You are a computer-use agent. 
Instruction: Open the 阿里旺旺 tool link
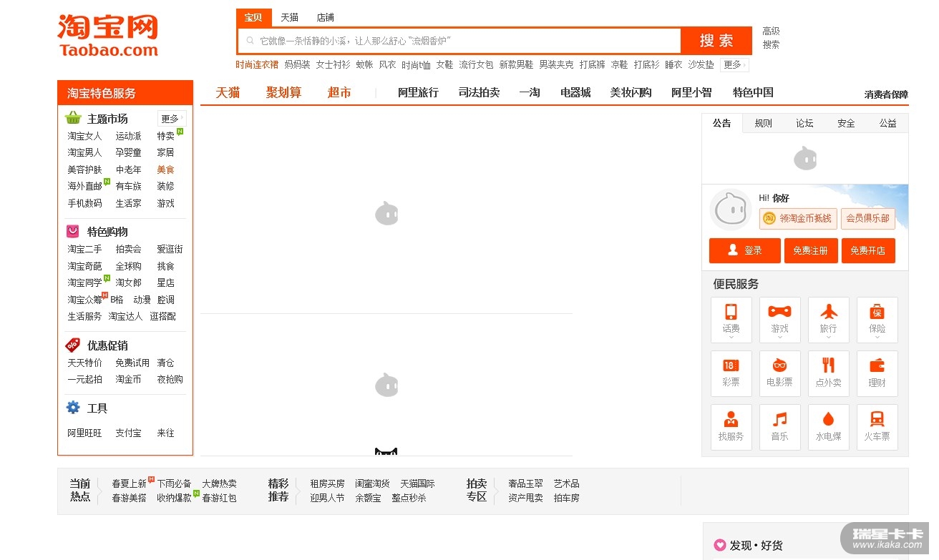tap(85, 433)
